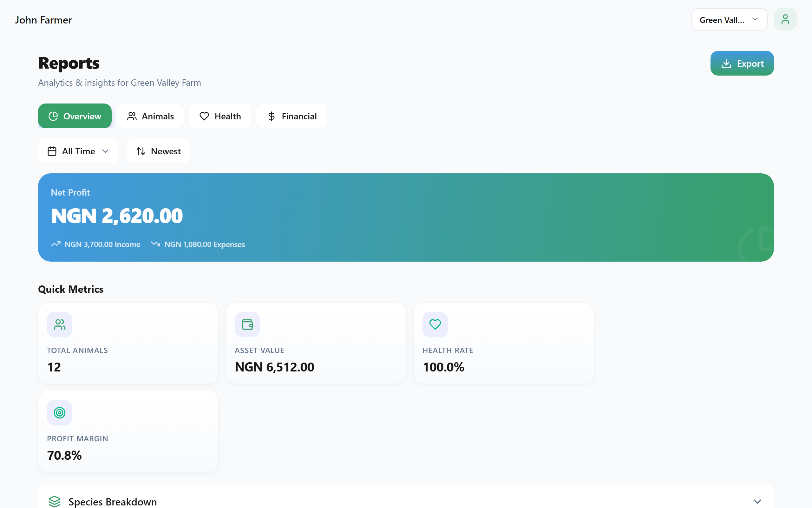Screen dimensions: 812x508
Task: Click the Quick Metrics heading
Action: click(x=71, y=289)
